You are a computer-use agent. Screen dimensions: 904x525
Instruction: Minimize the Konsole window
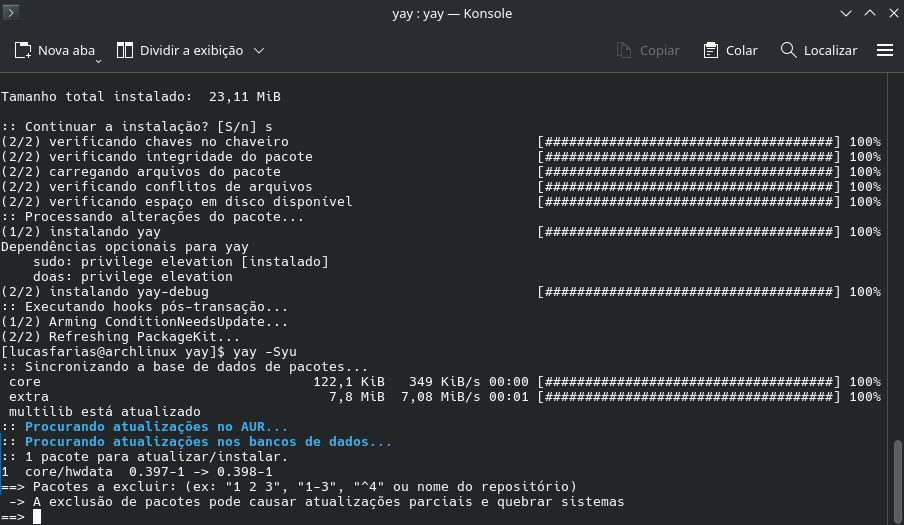[844, 12]
